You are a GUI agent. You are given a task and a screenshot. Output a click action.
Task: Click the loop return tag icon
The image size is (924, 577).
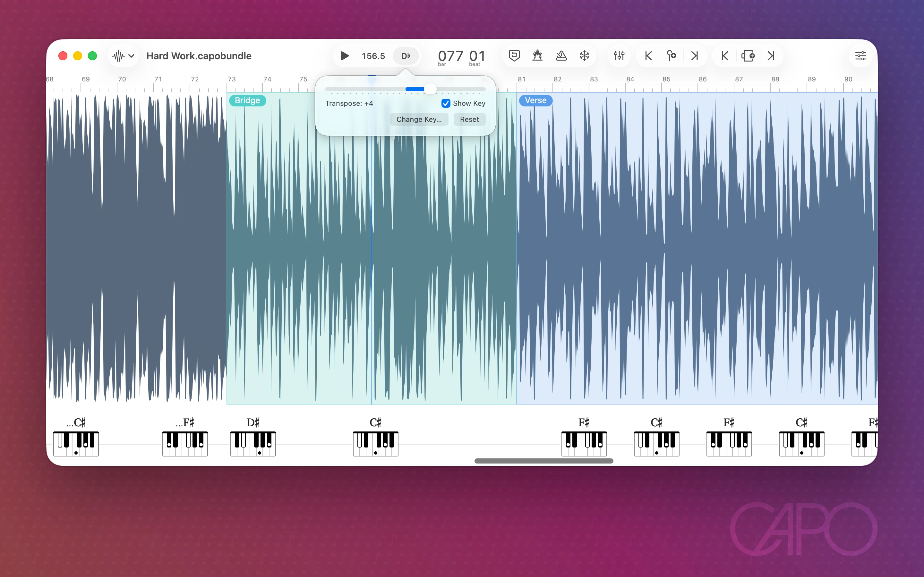click(514, 56)
